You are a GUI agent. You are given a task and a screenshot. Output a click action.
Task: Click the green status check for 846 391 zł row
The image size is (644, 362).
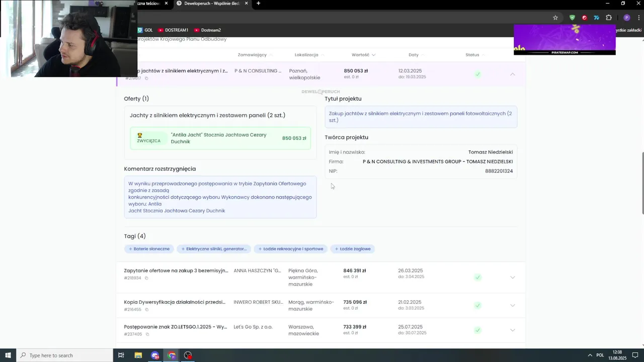[477, 277]
